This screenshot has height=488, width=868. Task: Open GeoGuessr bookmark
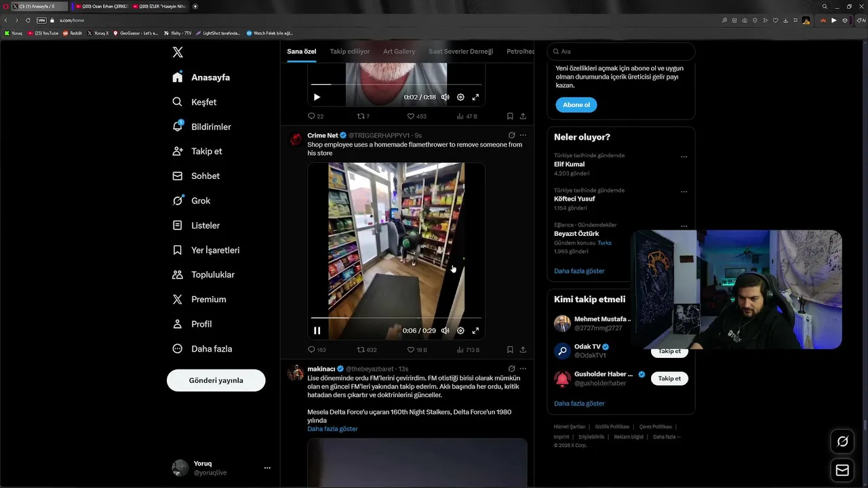[136, 33]
